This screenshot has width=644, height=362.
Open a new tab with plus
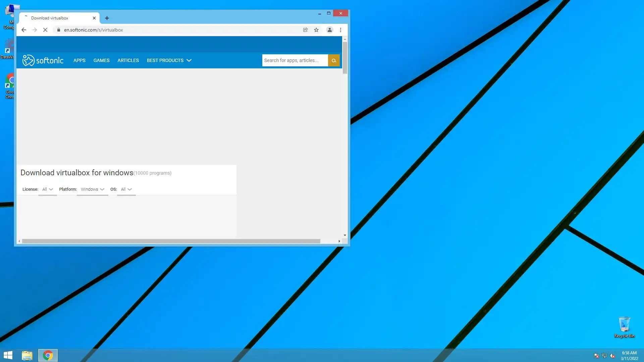pyautogui.click(x=107, y=18)
